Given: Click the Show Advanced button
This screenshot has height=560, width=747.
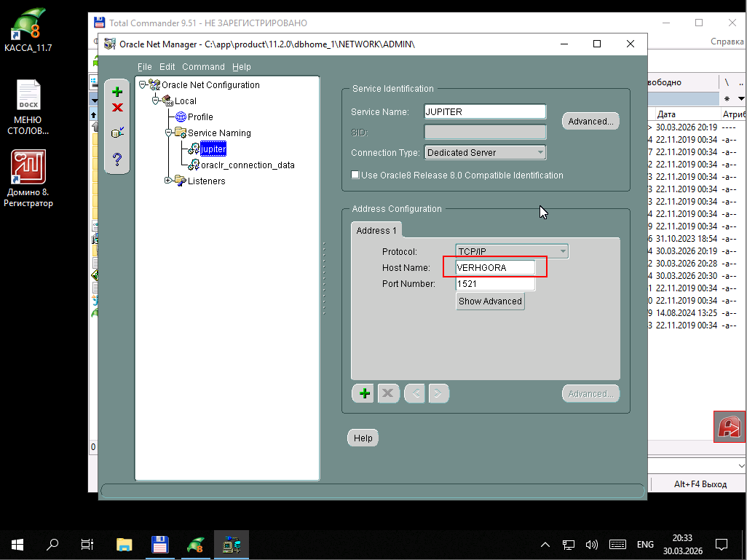Looking at the screenshot, I should click(x=490, y=301).
